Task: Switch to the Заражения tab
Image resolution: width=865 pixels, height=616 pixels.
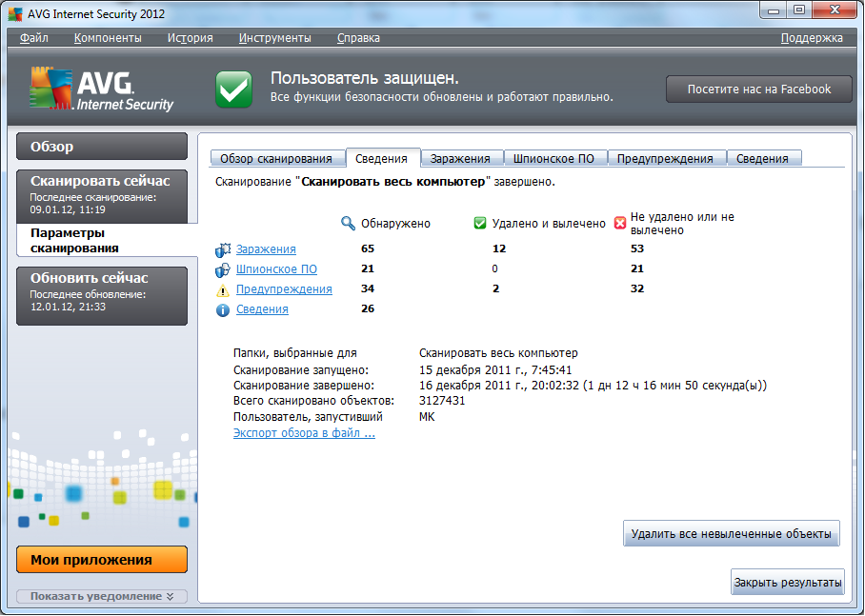Action: pos(460,159)
